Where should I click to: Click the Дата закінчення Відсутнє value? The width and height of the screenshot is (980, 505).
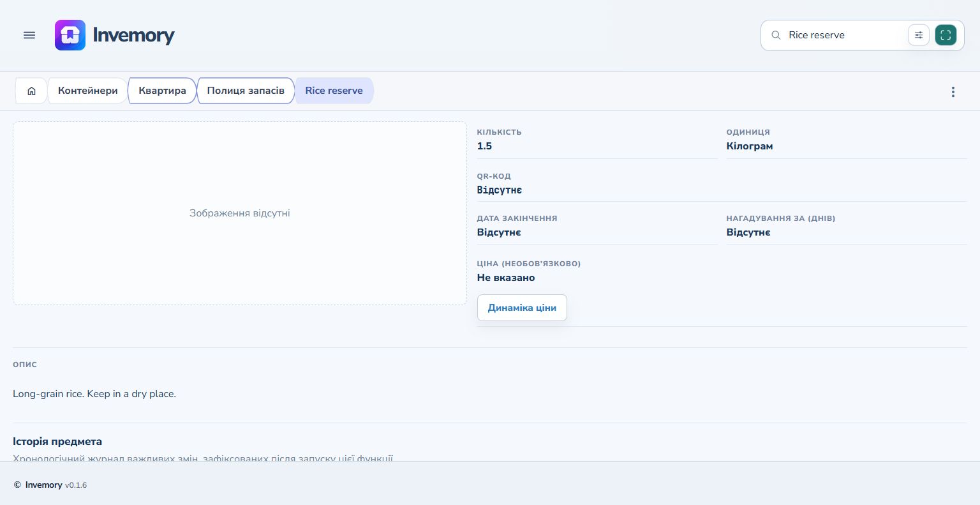click(x=499, y=232)
